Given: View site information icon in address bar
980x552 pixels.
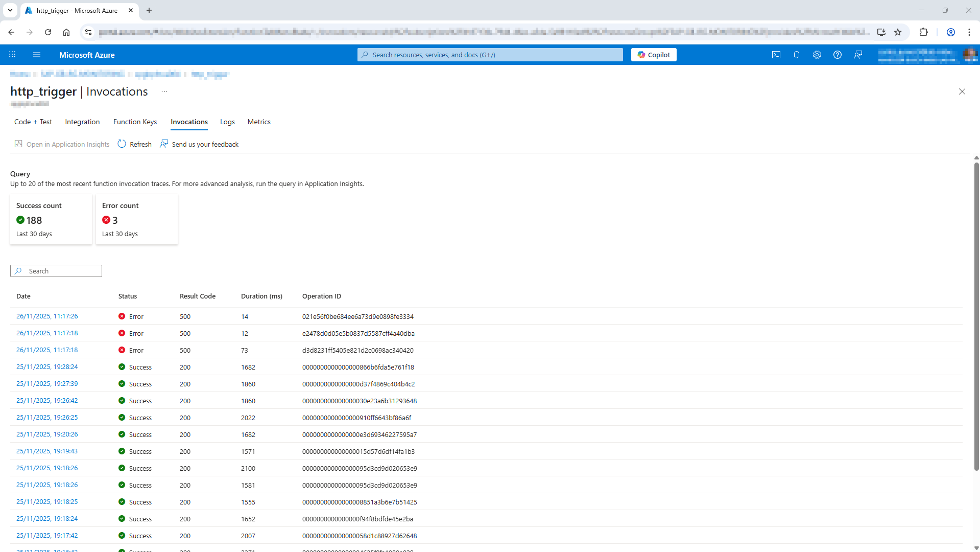Looking at the screenshot, I should click(88, 32).
